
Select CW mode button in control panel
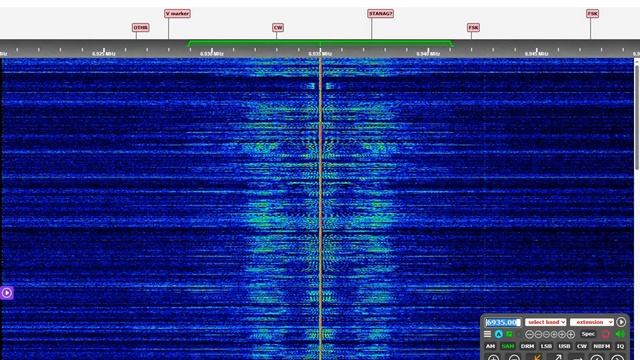[582, 346]
